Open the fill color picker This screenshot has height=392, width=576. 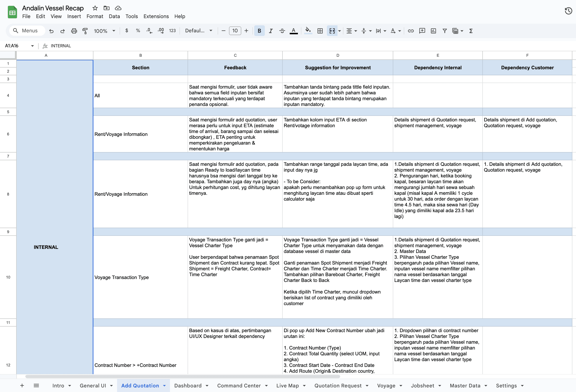[x=308, y=31]
